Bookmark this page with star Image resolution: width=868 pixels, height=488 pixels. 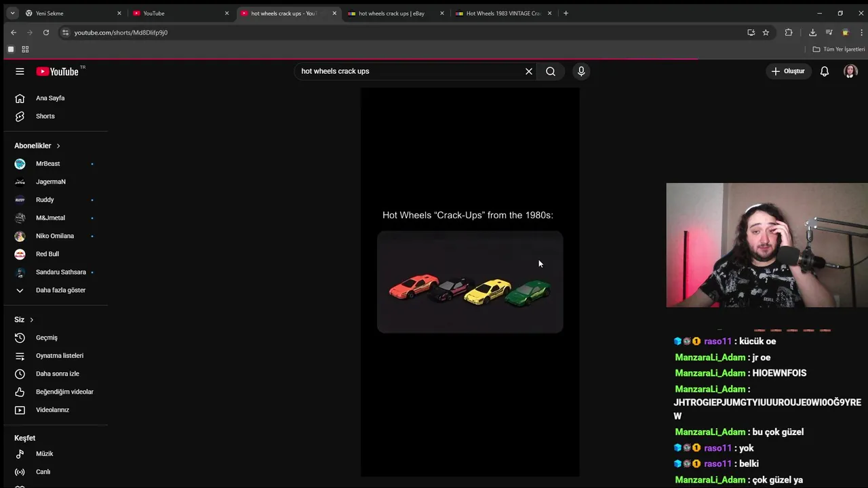tap(766, 33)
